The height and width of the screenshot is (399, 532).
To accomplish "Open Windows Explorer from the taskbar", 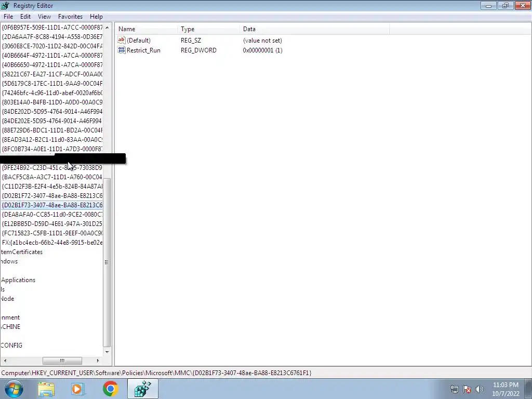I will [x=46, y=389].
